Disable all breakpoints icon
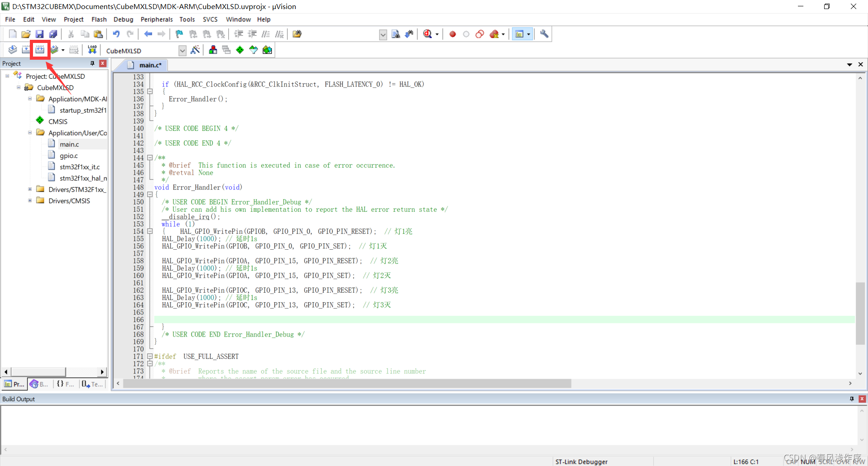 pos(480,34)
